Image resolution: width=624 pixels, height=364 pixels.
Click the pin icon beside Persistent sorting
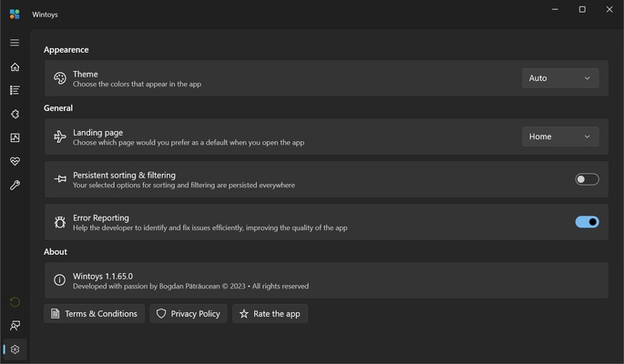(x=60, y=179)
